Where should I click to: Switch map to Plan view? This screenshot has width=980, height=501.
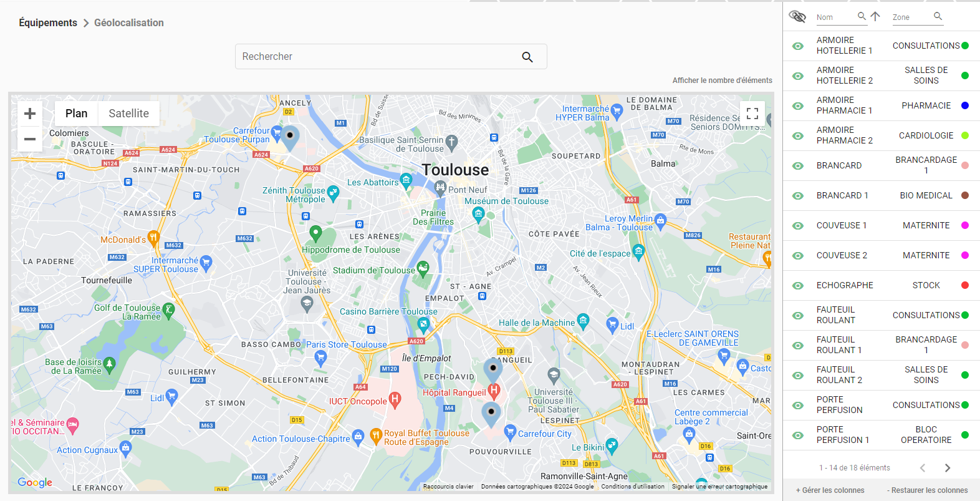(x=76, y=114)
